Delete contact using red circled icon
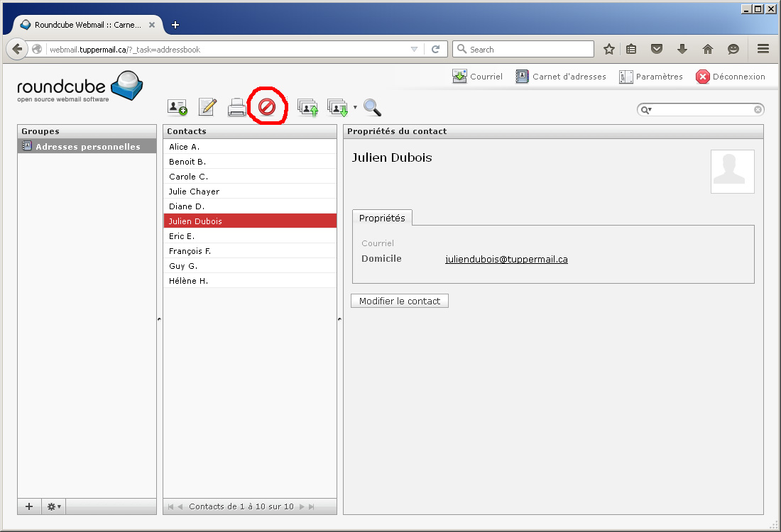Viewport: 781px width, 532px height. click(267, 107)
